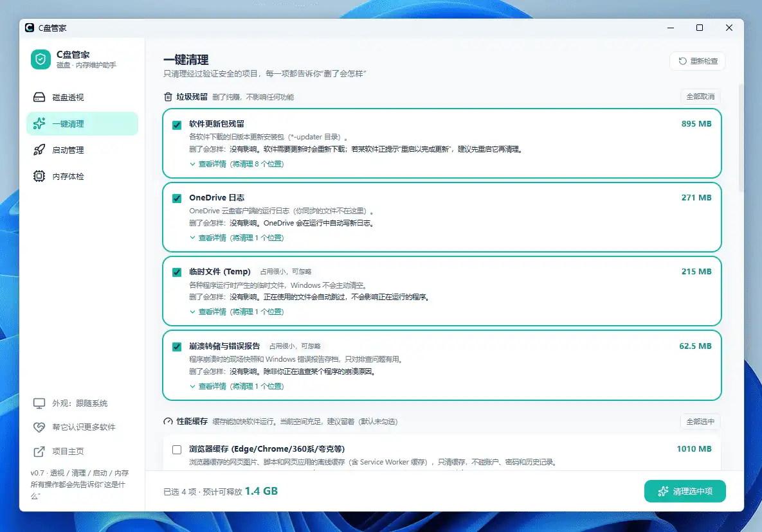Click the 临时文件 (Temp) title

220,271
